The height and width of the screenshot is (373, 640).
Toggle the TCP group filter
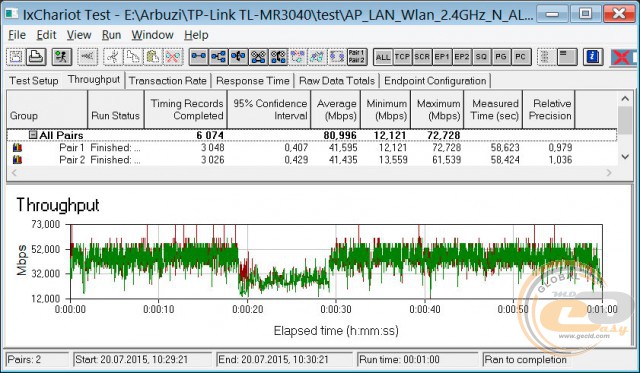click(402, 57)
